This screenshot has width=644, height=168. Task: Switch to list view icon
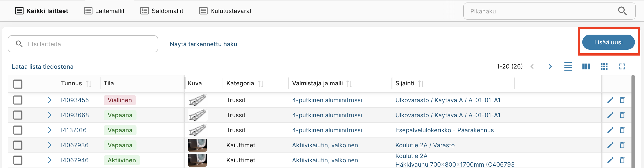(568, 66)
